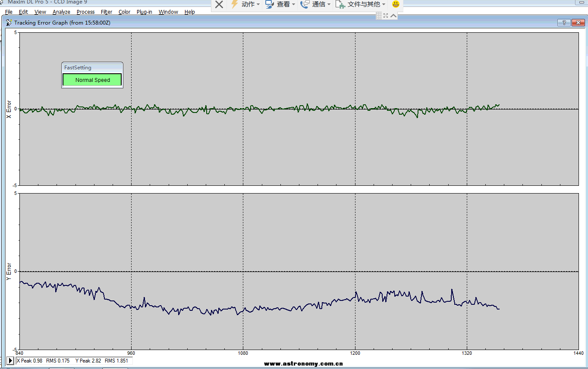The height and width of the screenshot is (369, 588).
Task: Open the Help menu
Action: [190, 12]
